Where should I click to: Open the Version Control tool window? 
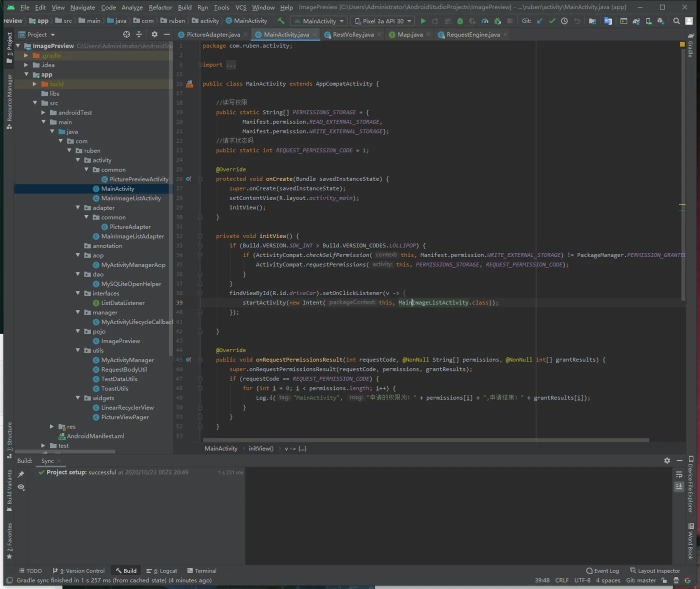click(78, 571)
